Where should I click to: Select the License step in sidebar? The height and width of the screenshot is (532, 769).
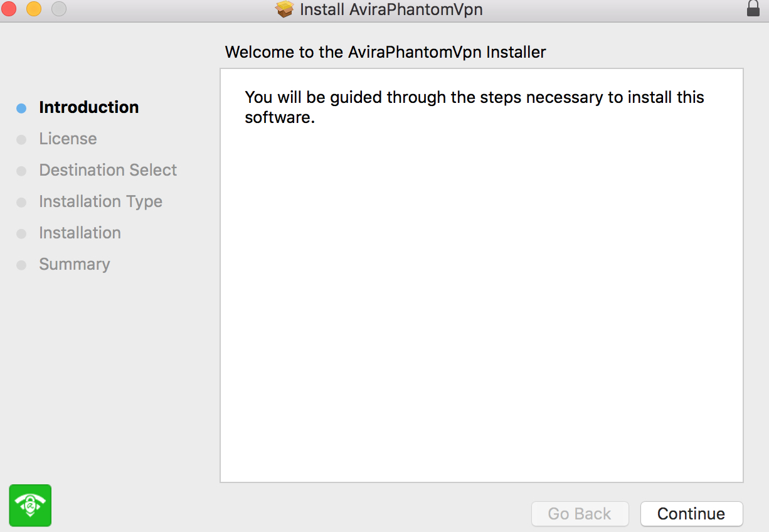68,139
